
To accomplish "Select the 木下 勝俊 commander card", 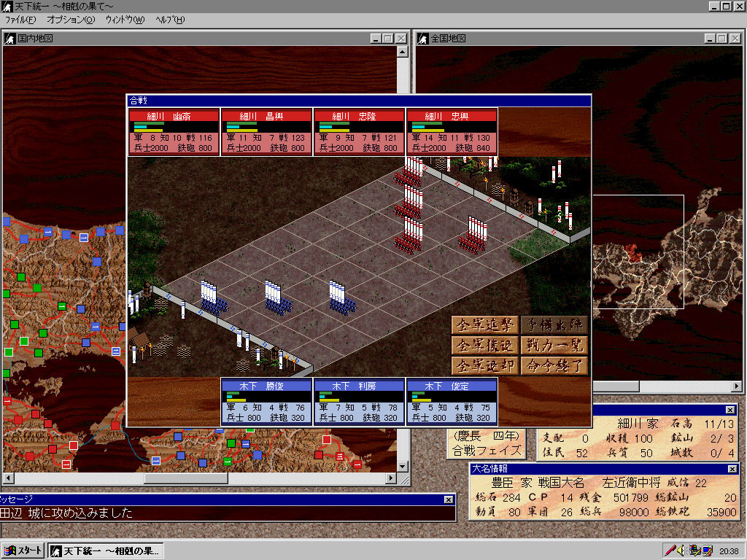I will click(266, 401).
